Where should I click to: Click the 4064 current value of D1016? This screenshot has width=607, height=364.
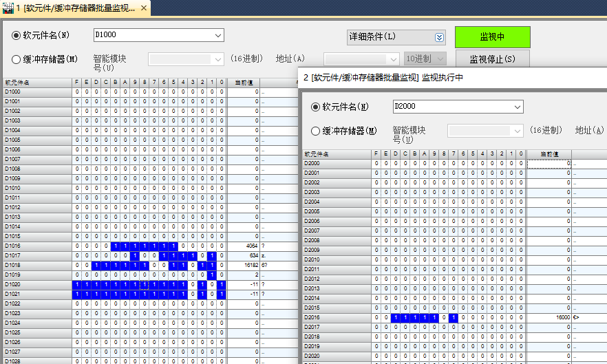[x=244, y=246]
